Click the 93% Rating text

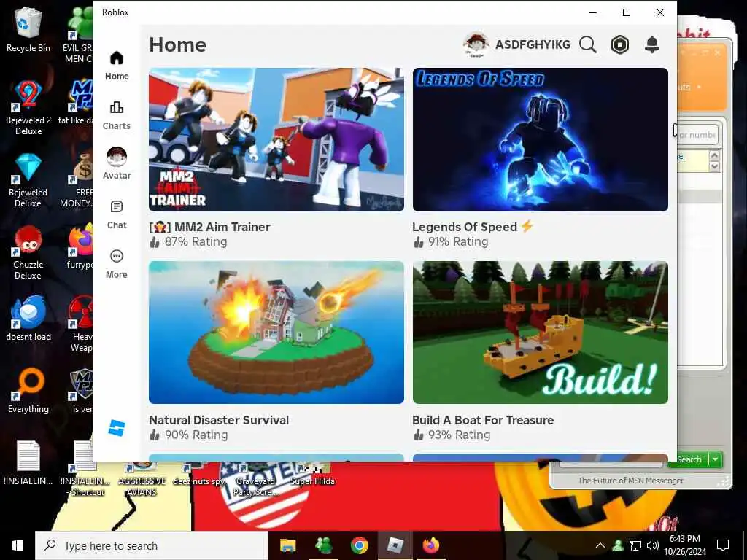[460, 435]
